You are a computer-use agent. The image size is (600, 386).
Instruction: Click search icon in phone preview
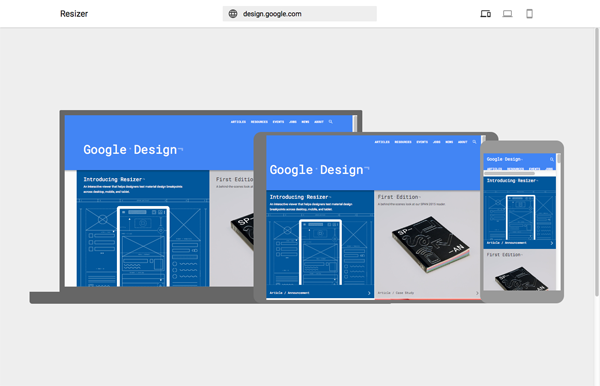pyautogui.click(x=552, y=159)
